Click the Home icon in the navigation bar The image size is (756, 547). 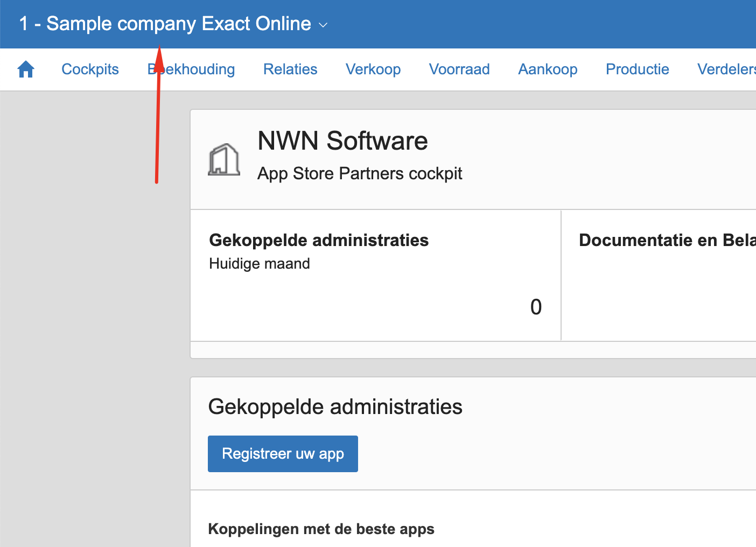[x=26, y=69]
